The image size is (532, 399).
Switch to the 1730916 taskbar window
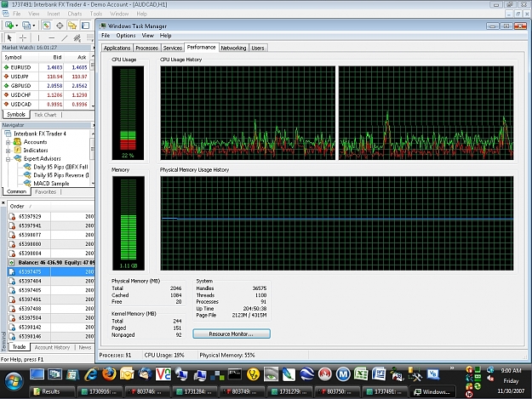point(99,392)
